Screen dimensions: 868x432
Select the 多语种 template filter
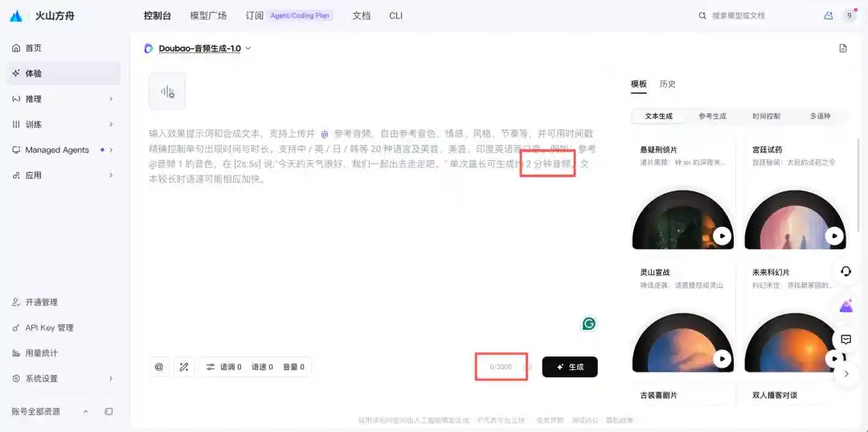tap(821, 117)
